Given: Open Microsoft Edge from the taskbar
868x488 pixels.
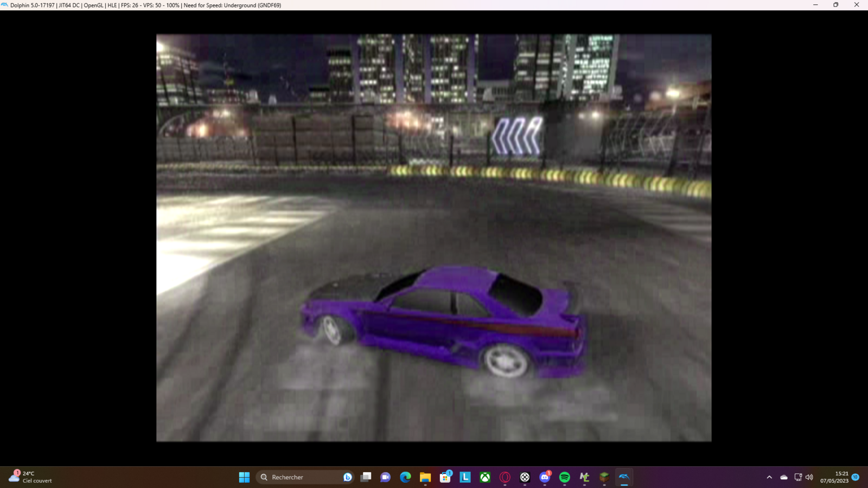Looking at the screenshot, I should (405, 477).
